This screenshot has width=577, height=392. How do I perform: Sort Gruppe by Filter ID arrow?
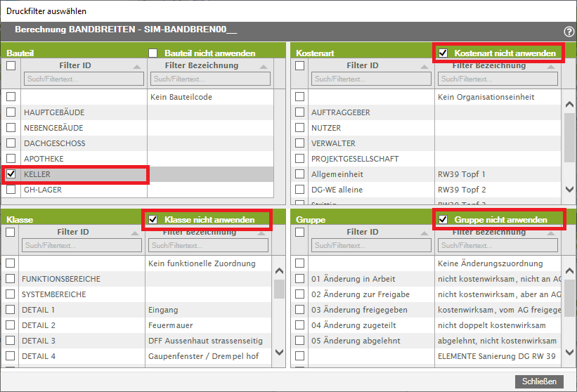(x=422, y=233)
